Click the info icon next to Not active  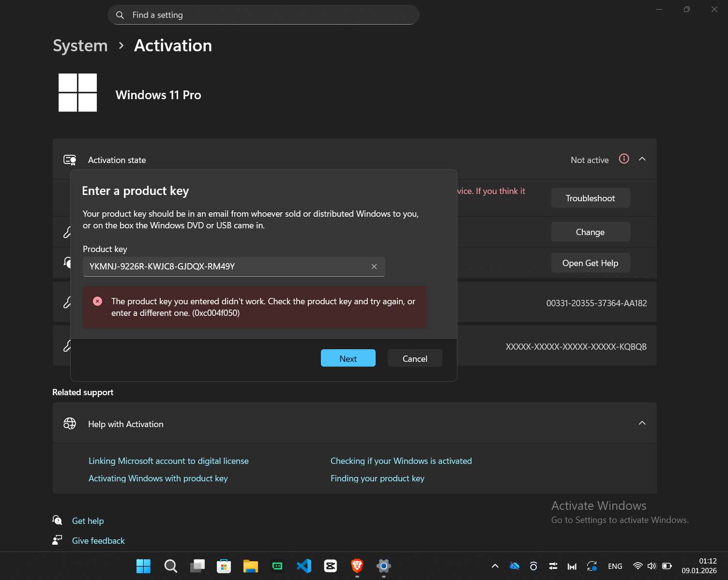point(624,159)
